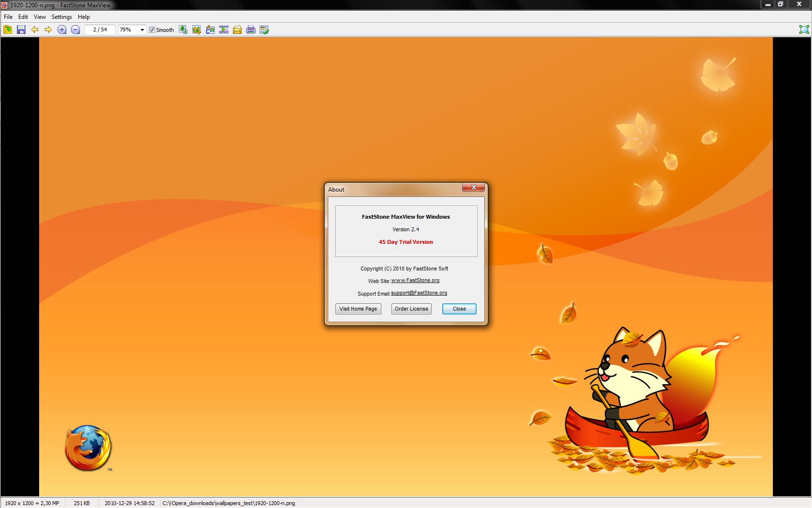This screenshot has height=508, width=812.
Task: Click the Print icon in toolbar
Action: coord(251,30)
